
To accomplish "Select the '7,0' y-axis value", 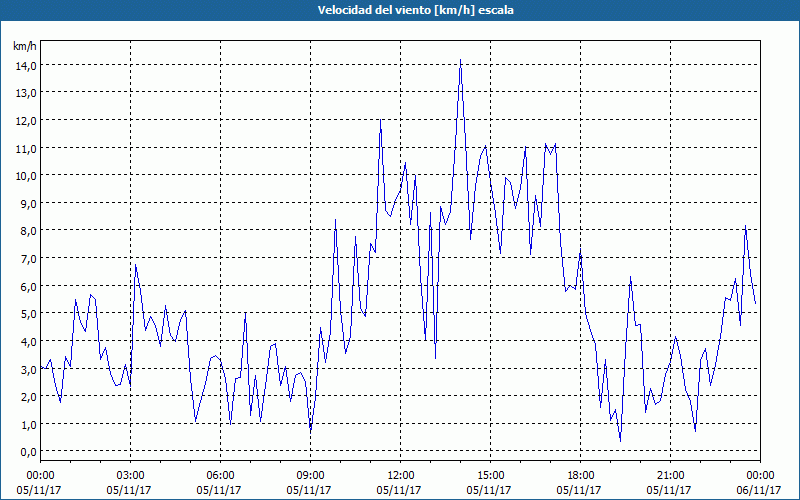I will click(x=29, y=258).
